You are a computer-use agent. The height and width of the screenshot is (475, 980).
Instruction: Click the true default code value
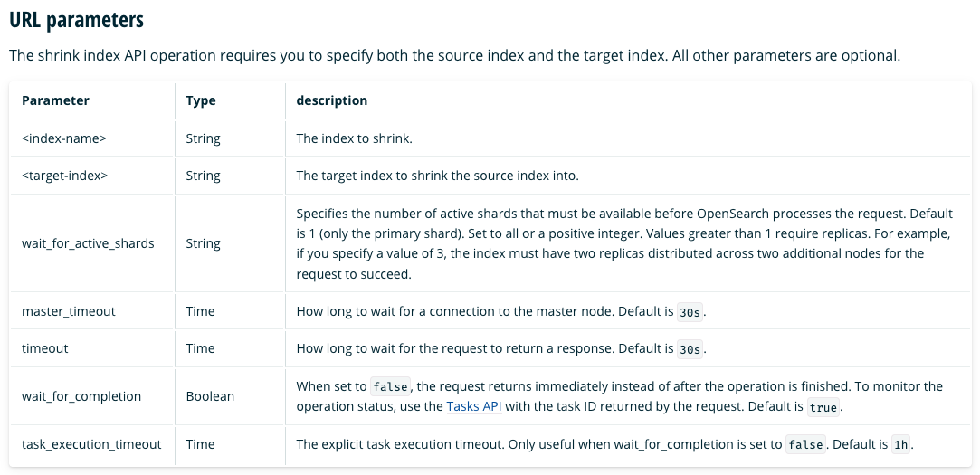tap(823, 407)
